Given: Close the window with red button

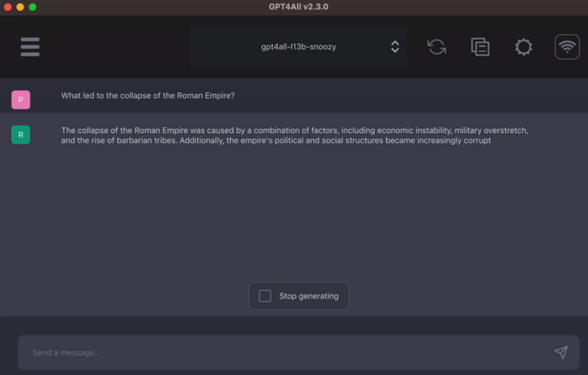Looking at the screenshot, I should pos(8,7).
